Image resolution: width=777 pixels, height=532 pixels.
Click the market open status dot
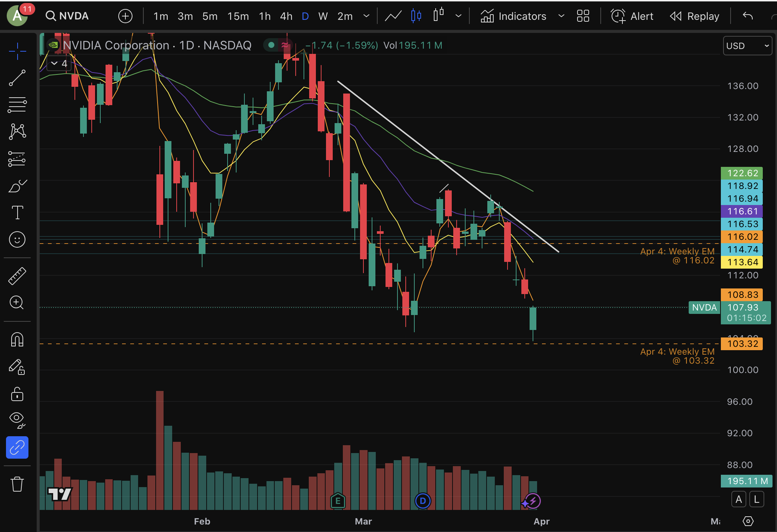coord(271,45)
